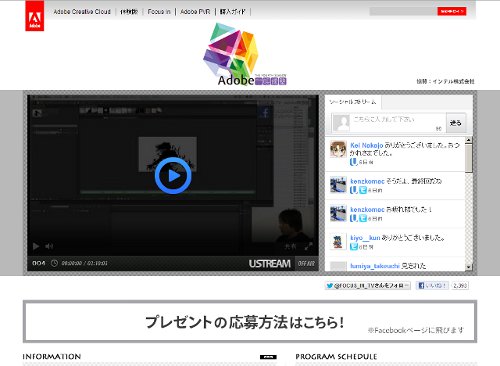Click the Adobe logo in the header

(35, 16)
